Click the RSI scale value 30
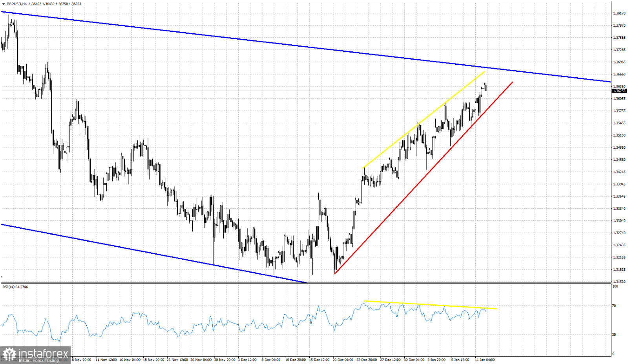 click(614, 335)
